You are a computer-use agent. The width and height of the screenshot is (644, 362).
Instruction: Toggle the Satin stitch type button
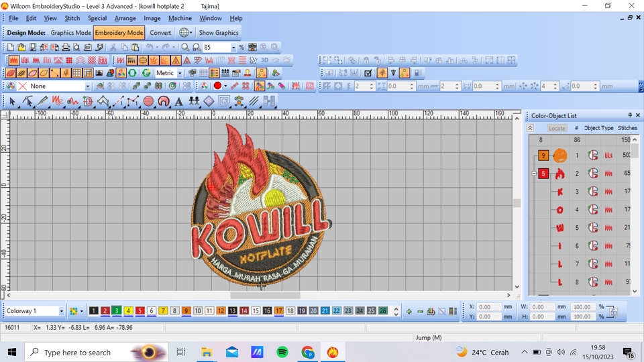pyautogui.click(x=13, y=60)
